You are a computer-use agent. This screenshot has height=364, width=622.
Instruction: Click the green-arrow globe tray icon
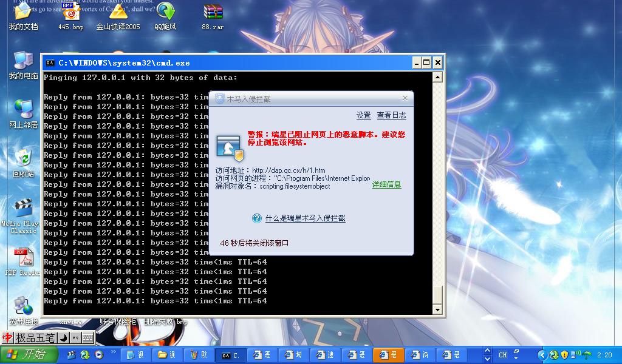(554, 355)
